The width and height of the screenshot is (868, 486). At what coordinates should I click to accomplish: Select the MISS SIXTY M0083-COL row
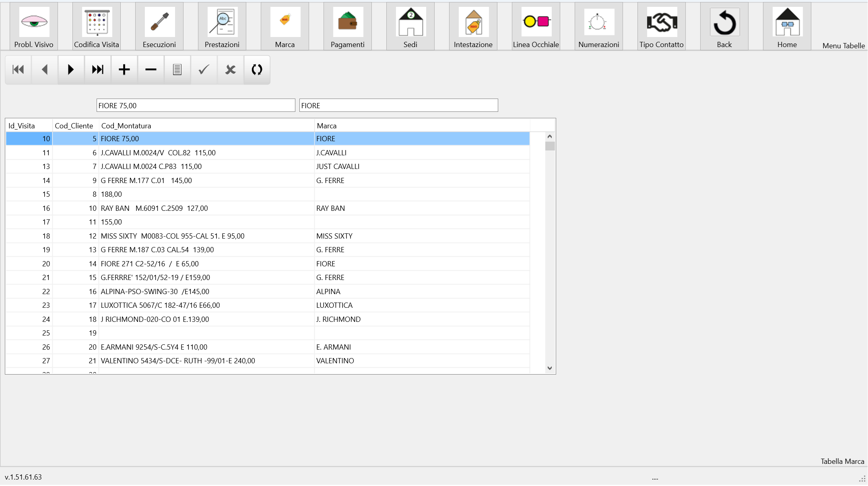pos(268,236)
